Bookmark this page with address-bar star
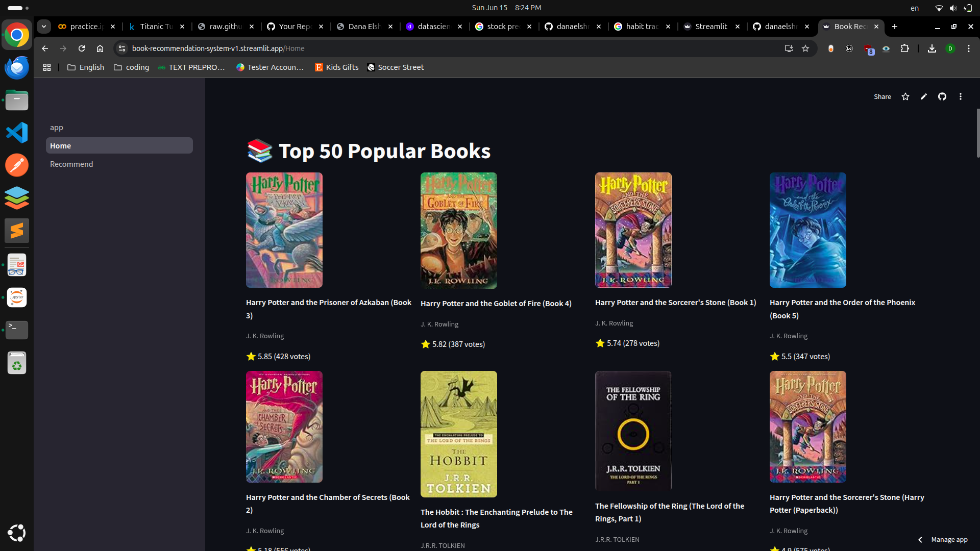980x551 pixels. click(805, 48)
